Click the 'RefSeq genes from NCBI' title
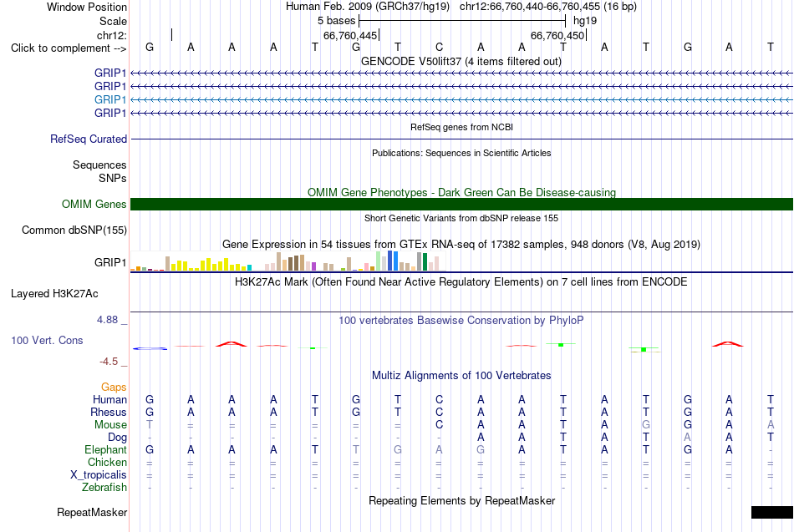 coord(462,127)
